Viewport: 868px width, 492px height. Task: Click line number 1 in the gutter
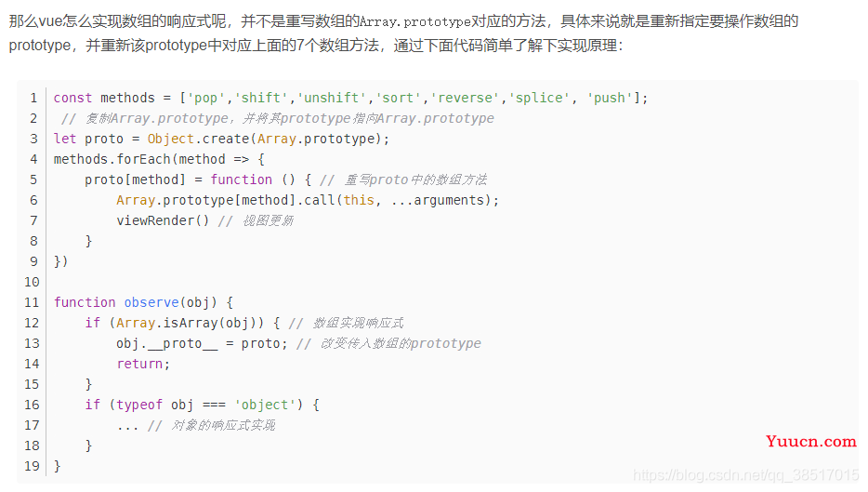pos(33,98)
